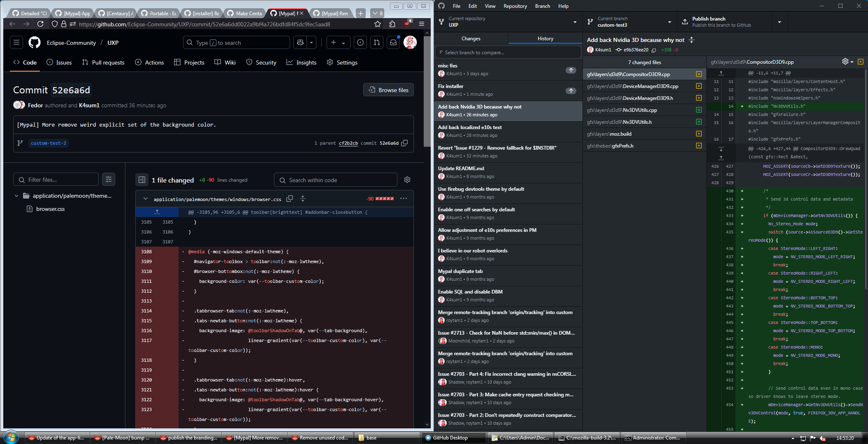This screenshot has height=444, width=868.
Task: Collapse the browser.css diff chevron
Action: click(x=145, y=199)
